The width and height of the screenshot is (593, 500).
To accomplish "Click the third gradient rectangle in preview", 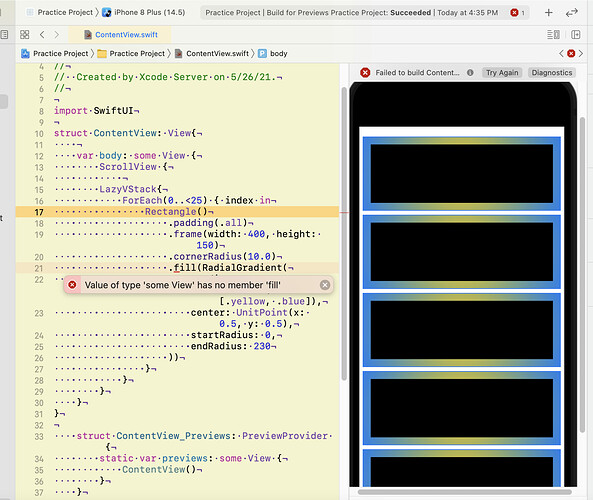I will click(461, 330).
